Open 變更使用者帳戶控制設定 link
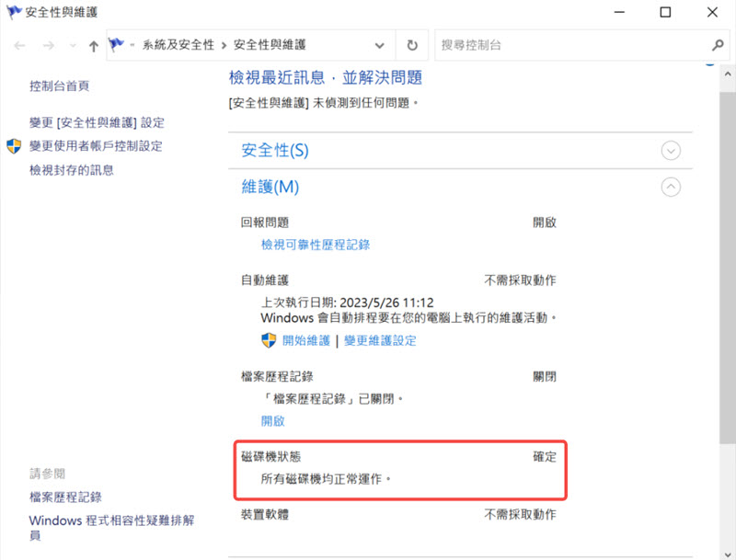 96,146
